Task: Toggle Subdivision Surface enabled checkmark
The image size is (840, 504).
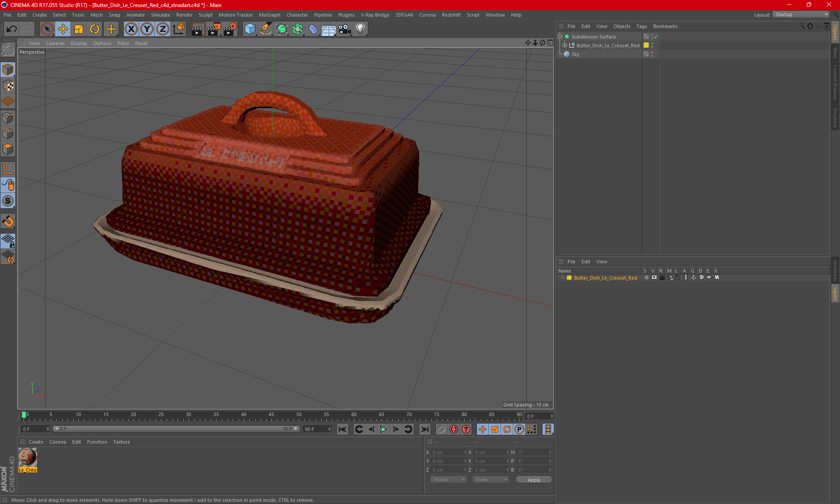Action: (x=656, y=37)
